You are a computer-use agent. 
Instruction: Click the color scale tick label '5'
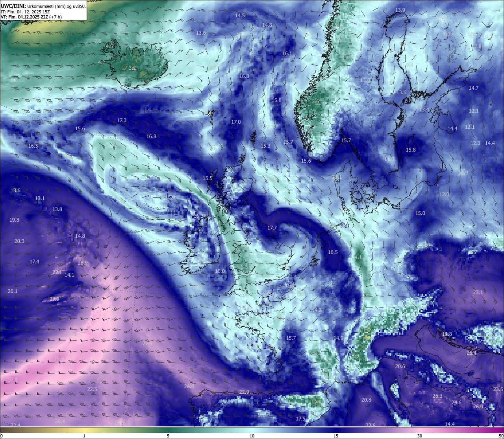coord(168,436)
